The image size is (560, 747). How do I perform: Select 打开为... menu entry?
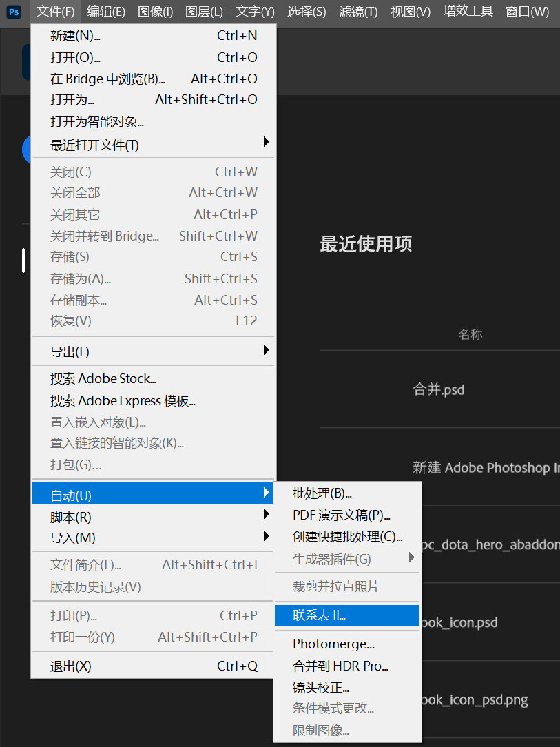coord(153,99)
